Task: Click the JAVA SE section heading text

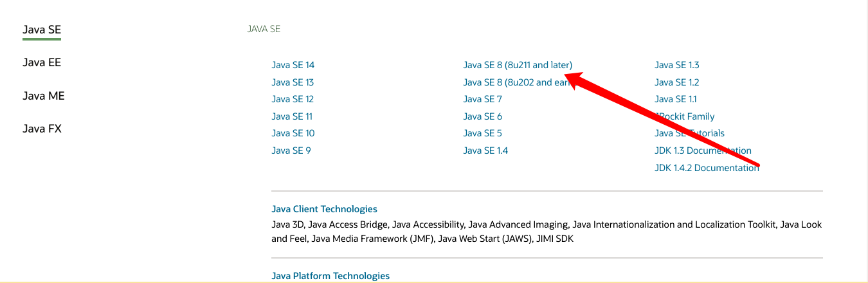Action: [x=264, y=29]
